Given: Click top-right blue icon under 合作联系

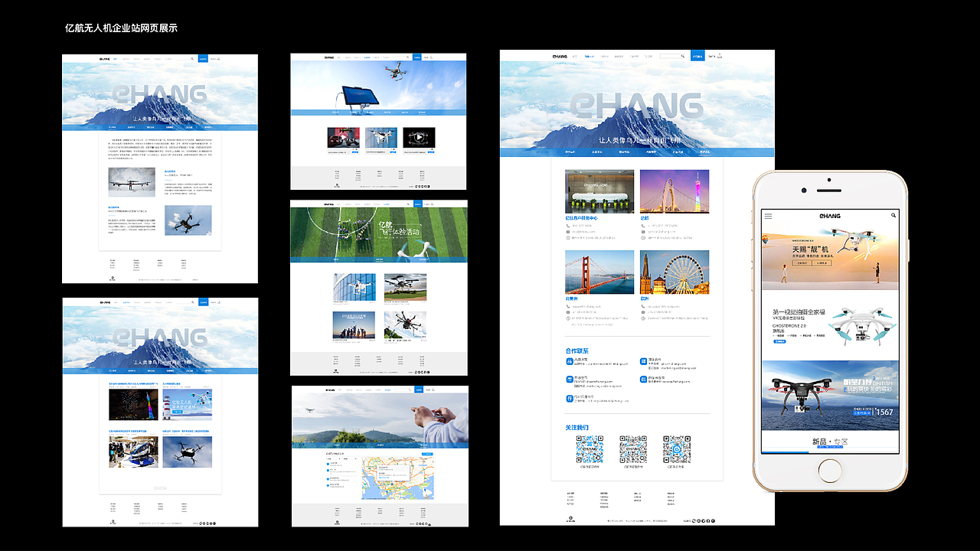Looking at the screenshot, I should 644,361.
